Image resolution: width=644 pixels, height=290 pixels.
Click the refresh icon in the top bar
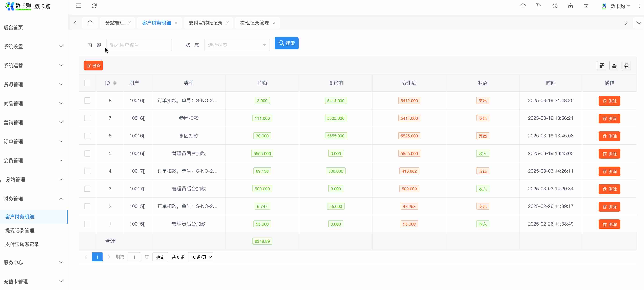(94, 6)
